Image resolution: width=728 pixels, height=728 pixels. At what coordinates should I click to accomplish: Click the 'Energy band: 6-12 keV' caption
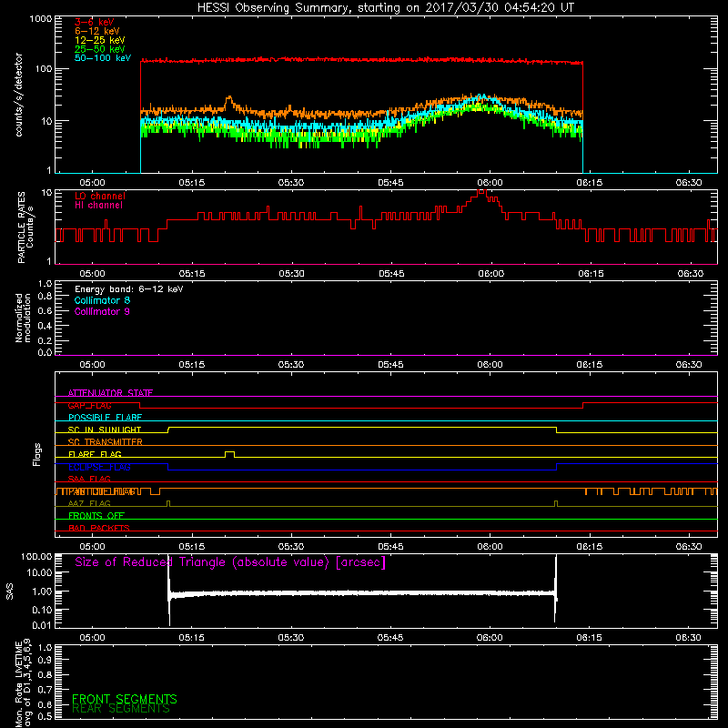pyautogui.click(x=128, y=289)
